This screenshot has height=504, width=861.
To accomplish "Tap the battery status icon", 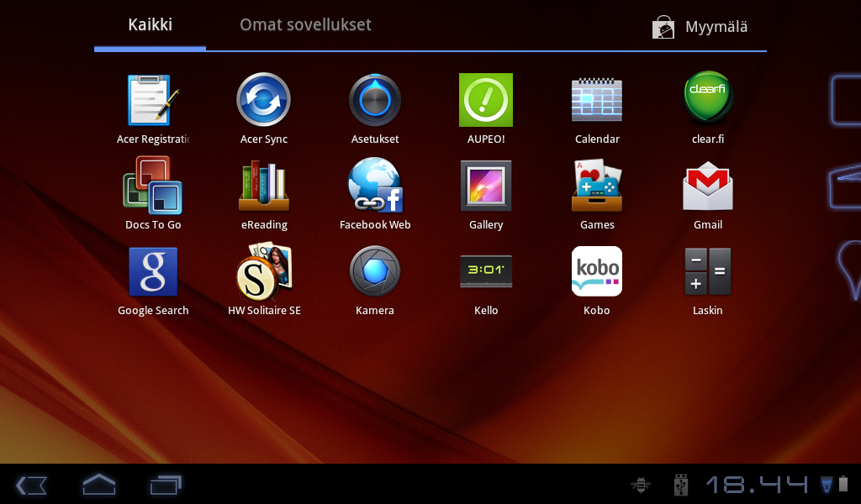I will point(843,484).
